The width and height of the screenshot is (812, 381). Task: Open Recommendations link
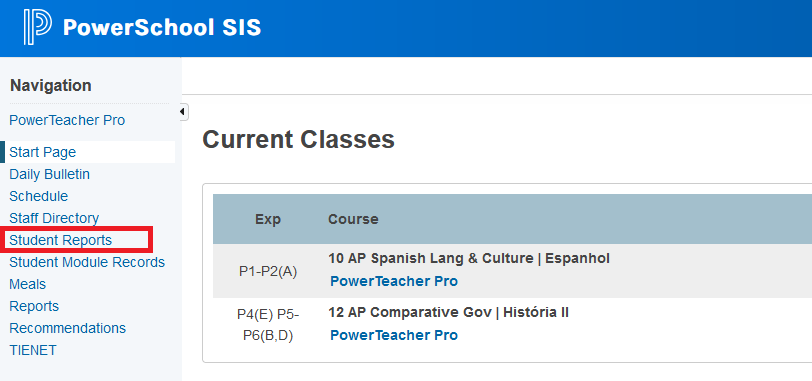click(x=67, y=328)
